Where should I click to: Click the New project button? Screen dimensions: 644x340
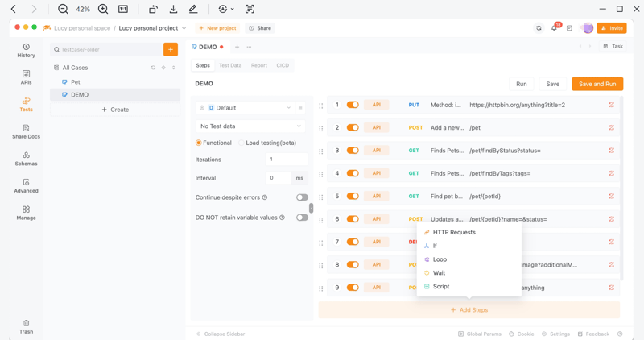(217, 28)
